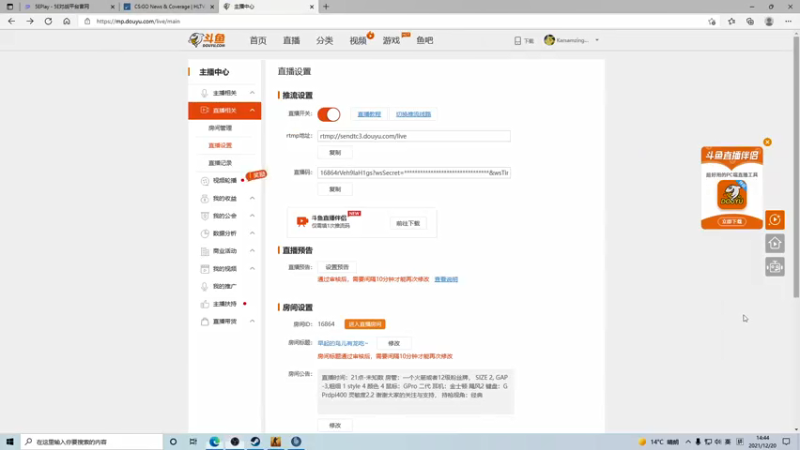The width and height of the screenshot is (800, 450).
Task: Go to 鱼吧 in top navigation
Action: pos(424,40)
